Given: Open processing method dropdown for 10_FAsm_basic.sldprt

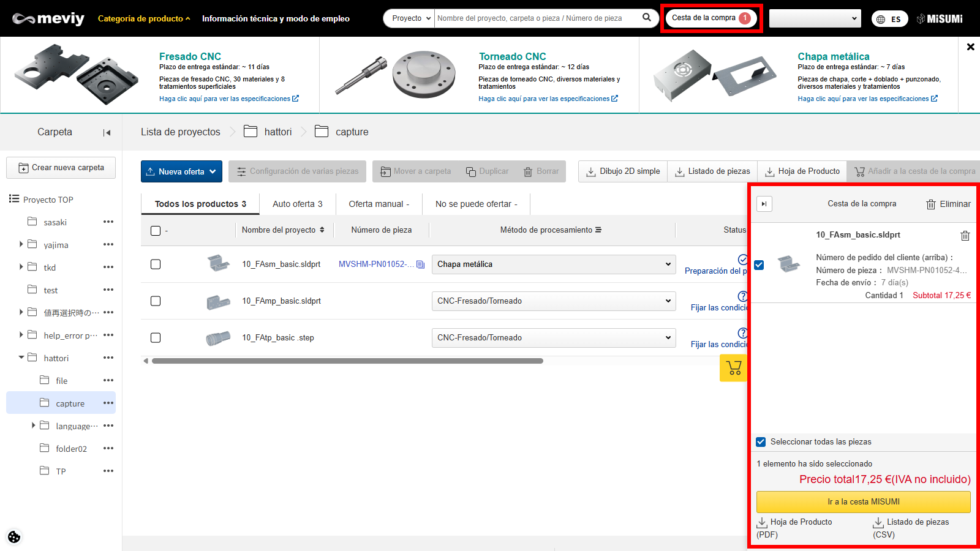Looking at the screenshot, I should tap(554, 264).
